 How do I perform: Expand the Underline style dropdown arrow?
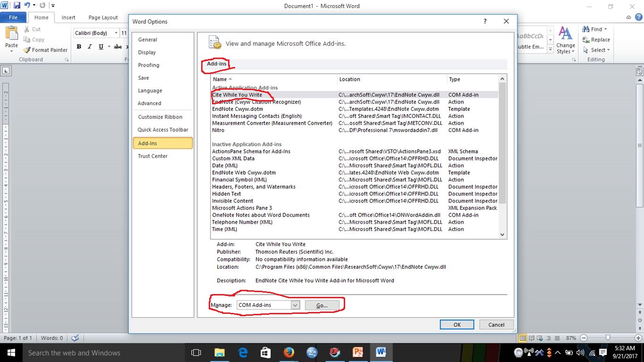click(x=109, y=47)
